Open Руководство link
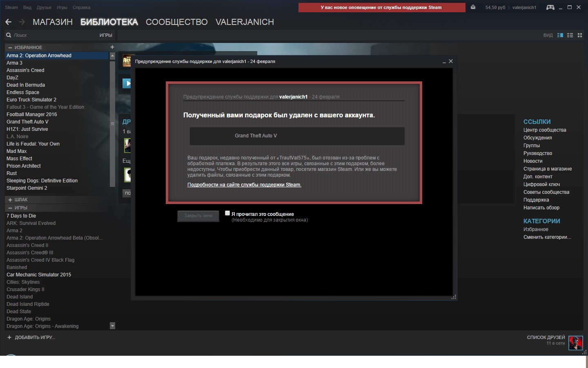The image size is (588, 368). pyautogui.click(x=538, y=153)
